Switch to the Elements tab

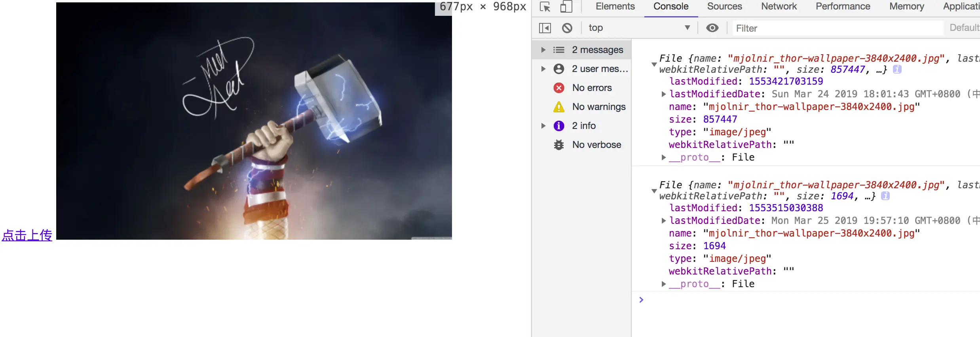click(x=615, y=7)
